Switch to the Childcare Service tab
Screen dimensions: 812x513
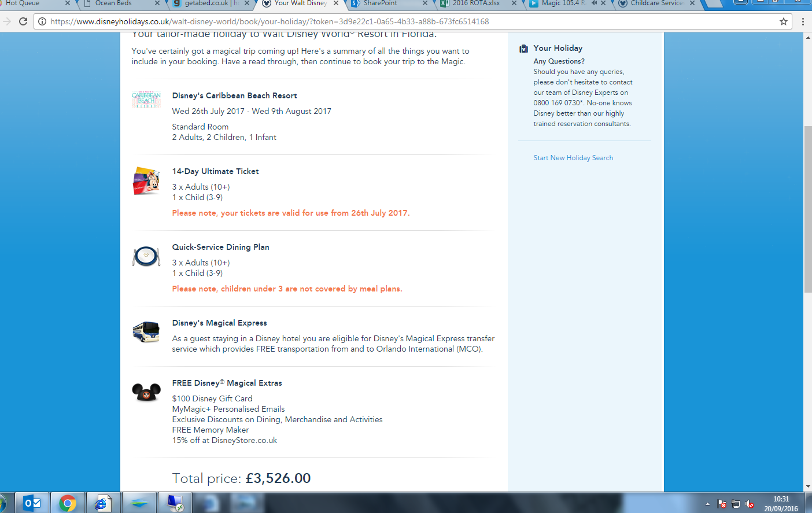click(656, 3)
